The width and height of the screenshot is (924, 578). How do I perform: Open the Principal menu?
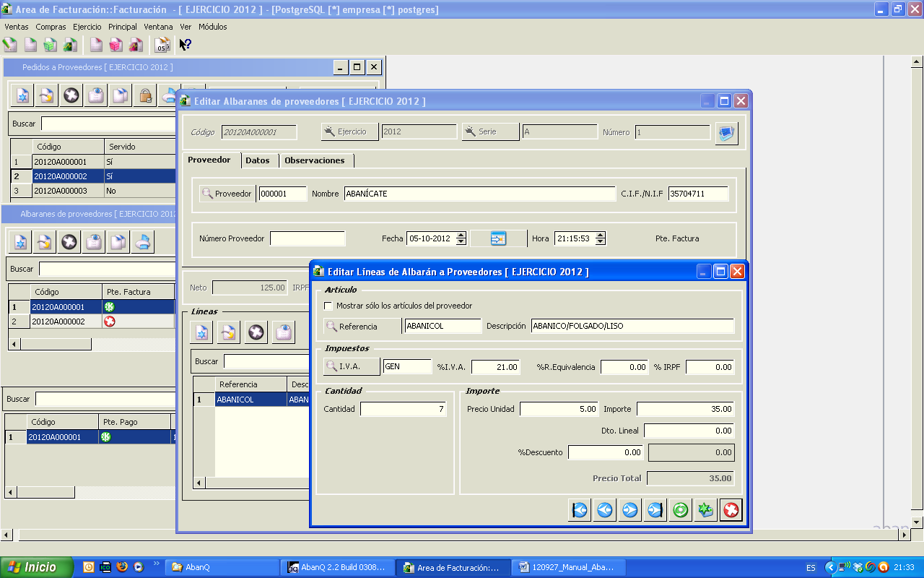tap(123, 27)
